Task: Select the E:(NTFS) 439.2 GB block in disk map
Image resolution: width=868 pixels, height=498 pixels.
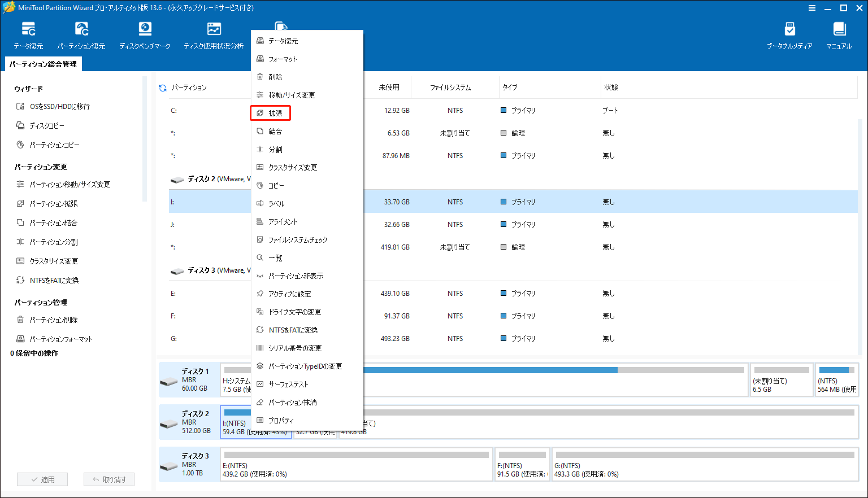Action: point(357,464)
